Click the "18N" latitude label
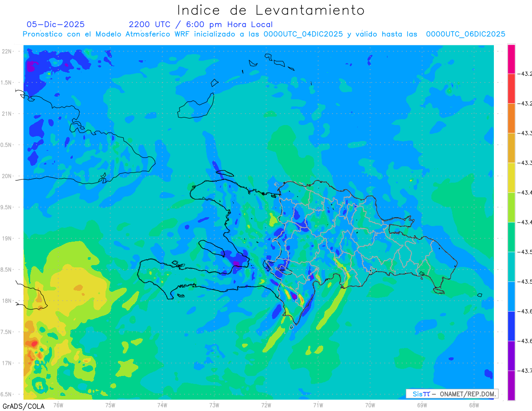The image size is (532, 411). pyautogui.click(x=7, y=301)
